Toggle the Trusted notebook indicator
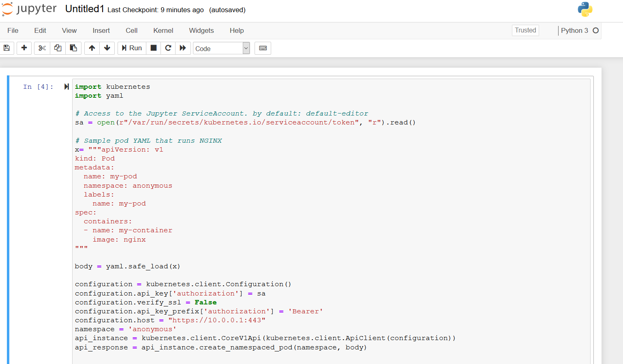 pyautogui.click(x=525, y=30)
